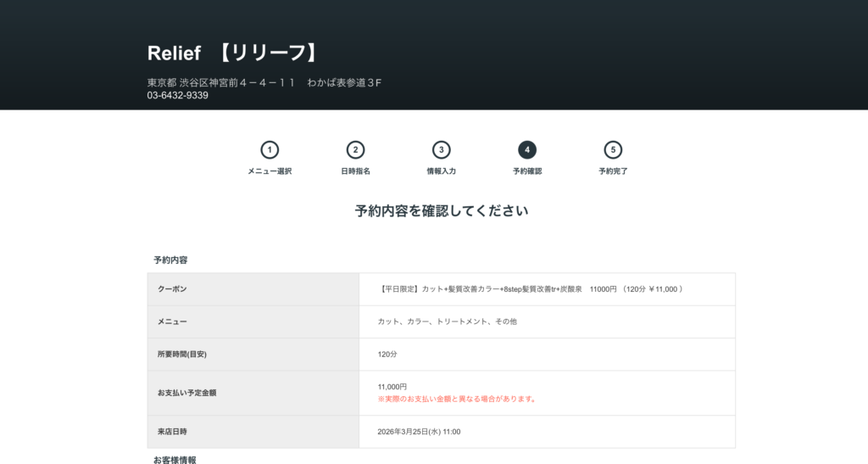This screenshot has height=464, width=868.
Task: Click the step 3 circle icon
Action: coord(441,150)
